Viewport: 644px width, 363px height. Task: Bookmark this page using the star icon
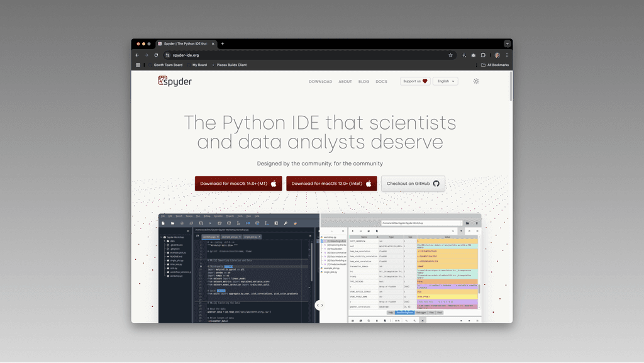[450, 55]
